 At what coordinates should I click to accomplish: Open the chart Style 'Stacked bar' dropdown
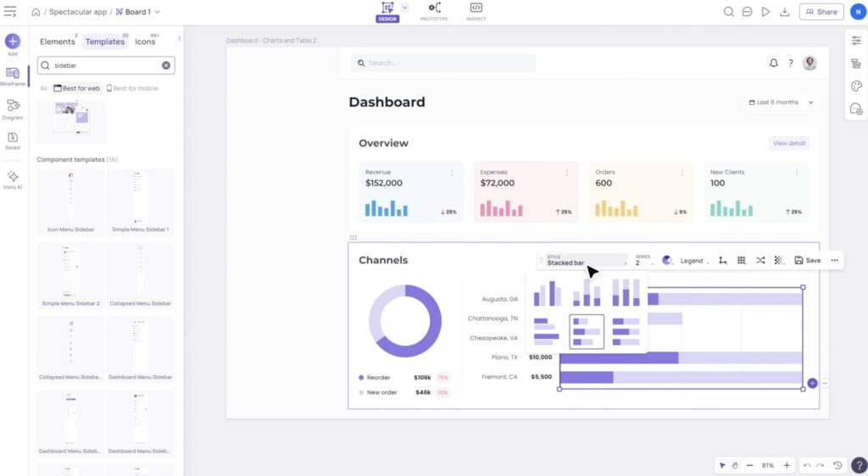click(x=586, y=261)
